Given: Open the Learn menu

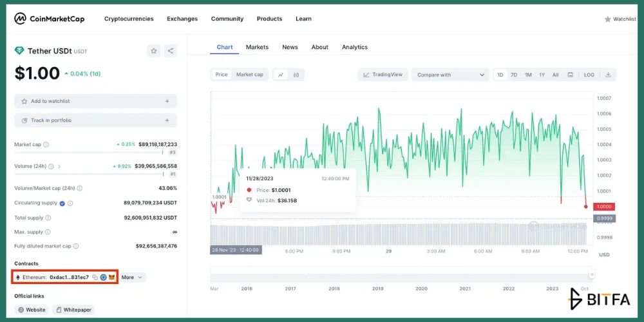Looking at the screenshot, I should click(303, 19).
